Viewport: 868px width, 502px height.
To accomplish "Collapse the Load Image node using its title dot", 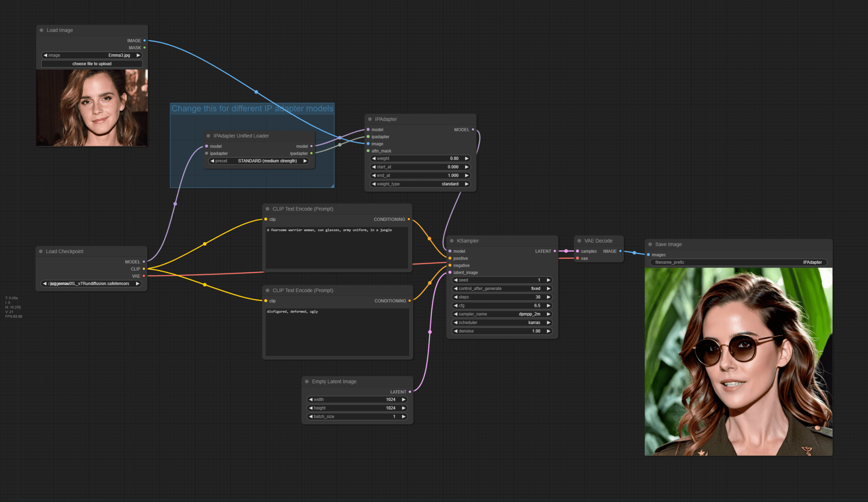I will (42, 30).
